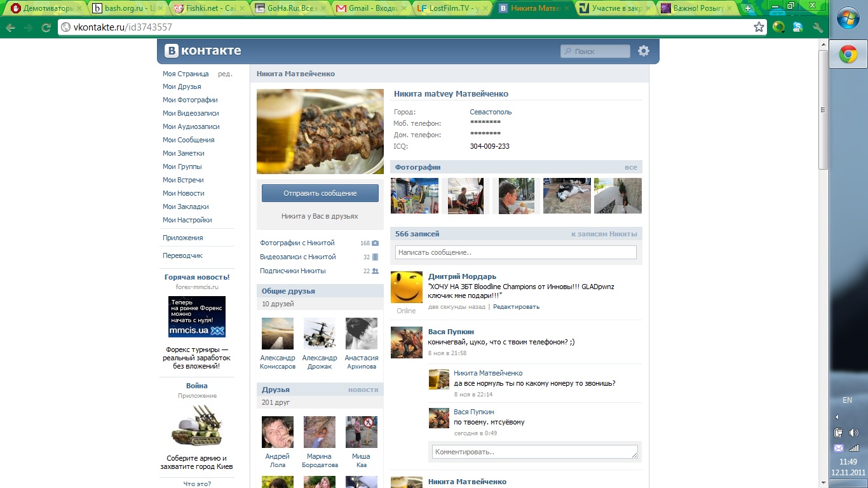Open the Фотографии с Никитой link
Screen dimensions: 868x488
click(297, 243)
